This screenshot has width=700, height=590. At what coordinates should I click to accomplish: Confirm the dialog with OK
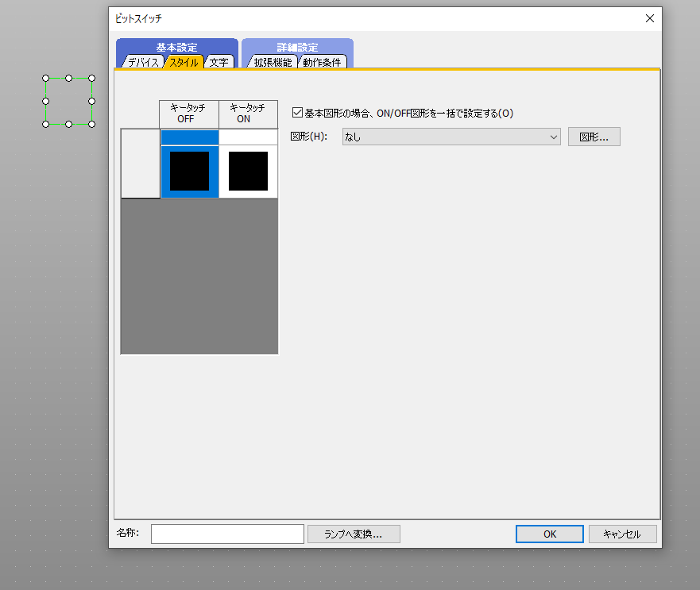pos(549,534)
